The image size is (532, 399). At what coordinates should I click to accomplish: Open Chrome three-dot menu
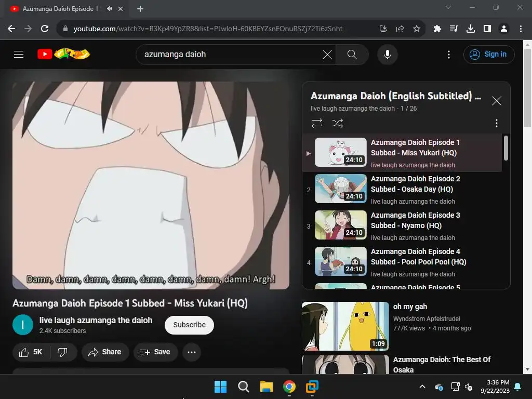[521, 29]
